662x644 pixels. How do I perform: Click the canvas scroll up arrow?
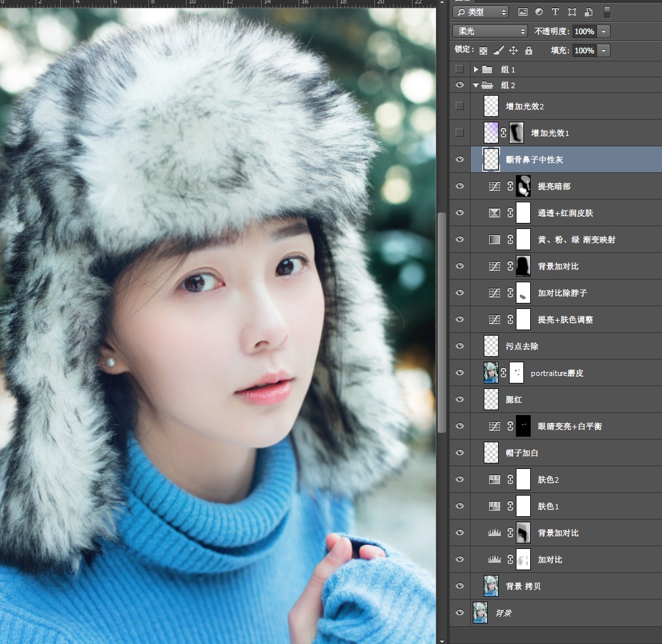pos(442,3)
